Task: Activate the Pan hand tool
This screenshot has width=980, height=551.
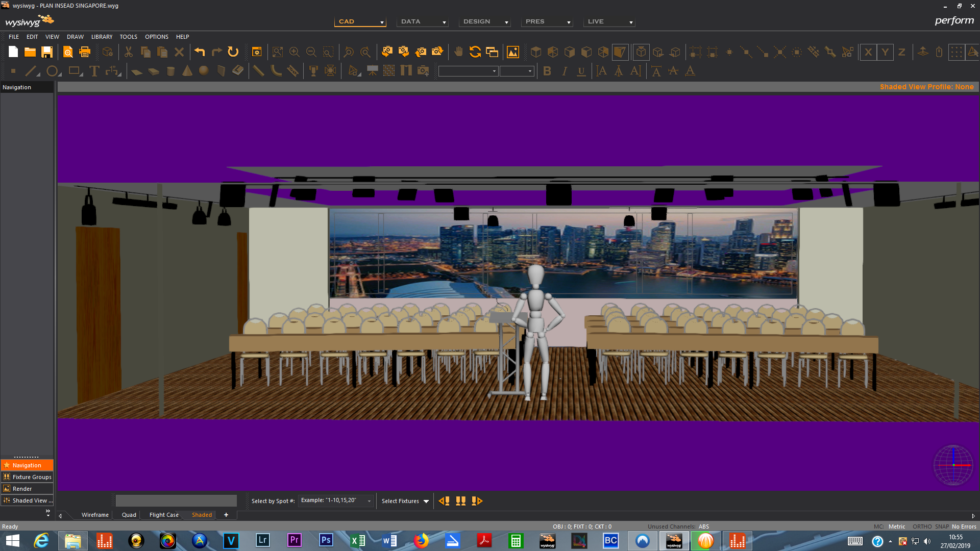Action: coord(458,52)
